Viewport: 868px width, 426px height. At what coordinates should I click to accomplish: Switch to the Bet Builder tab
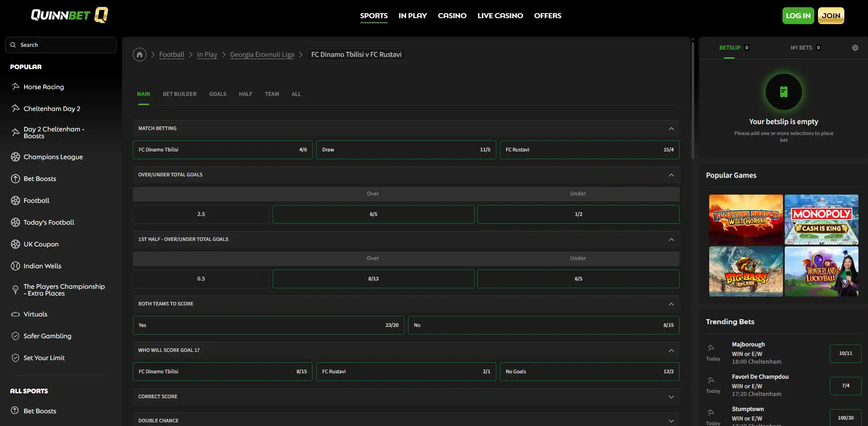click(x=180, y=94)
